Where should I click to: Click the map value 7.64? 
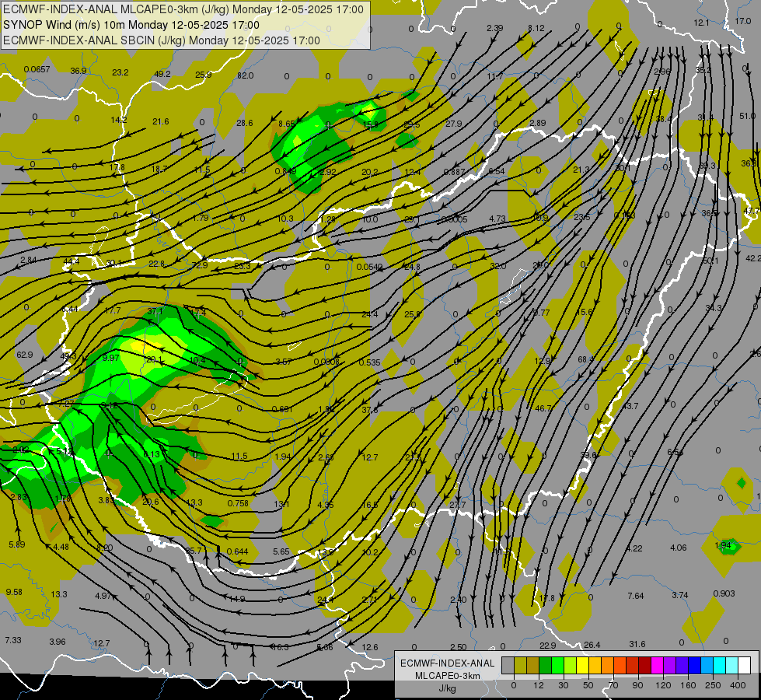pos(636,596)
